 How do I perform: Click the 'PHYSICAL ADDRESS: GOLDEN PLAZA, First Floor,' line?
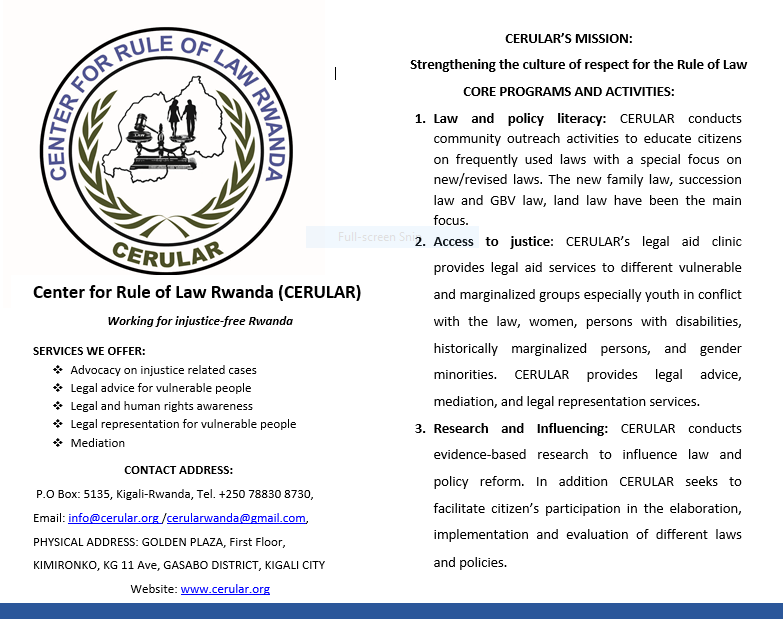pos(159,542)
